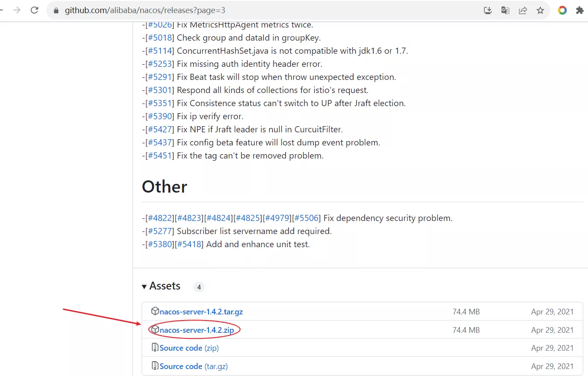This screenshot has height=376, width=588.
Task: Click the package icon beside nacos-server-1.4.2.zip
Action: pyautogui.click(x=155, y=330)
